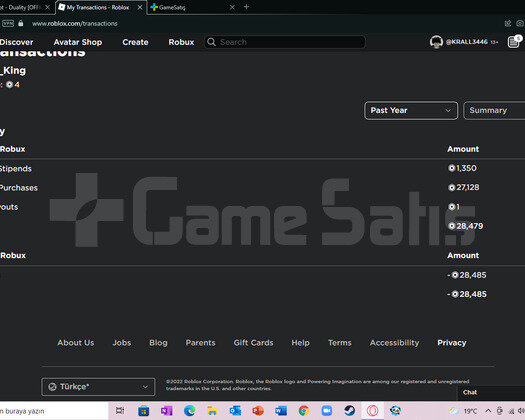Open the Robux navigation item
Image resolution: width=525 pixels, height=420 pixels.
181,42
